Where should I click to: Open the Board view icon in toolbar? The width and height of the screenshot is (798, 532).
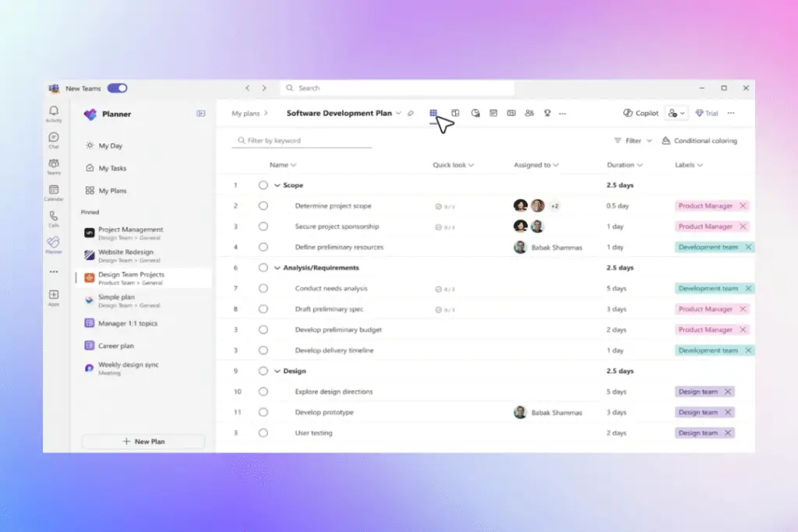[455, 113]
